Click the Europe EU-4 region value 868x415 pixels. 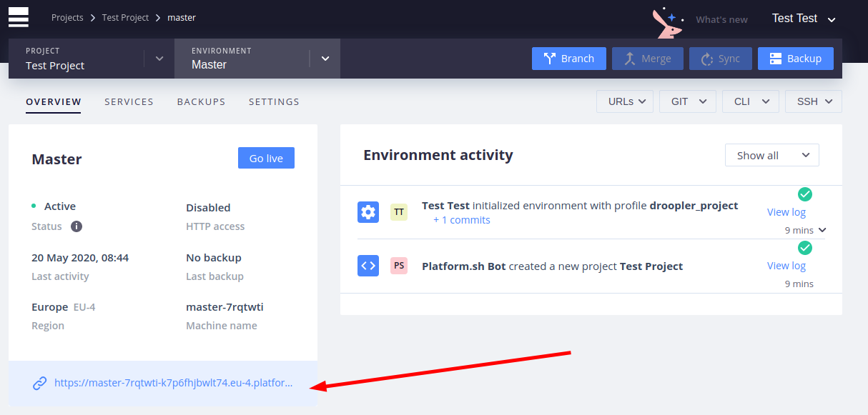(64, 307)
